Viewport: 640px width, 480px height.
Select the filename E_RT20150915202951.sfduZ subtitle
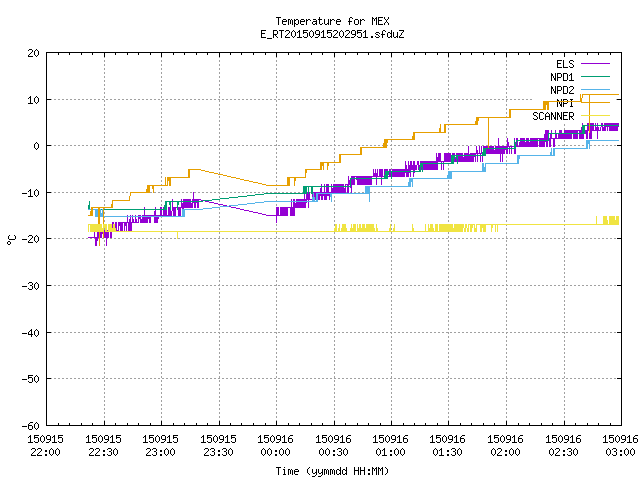point(332,34)
